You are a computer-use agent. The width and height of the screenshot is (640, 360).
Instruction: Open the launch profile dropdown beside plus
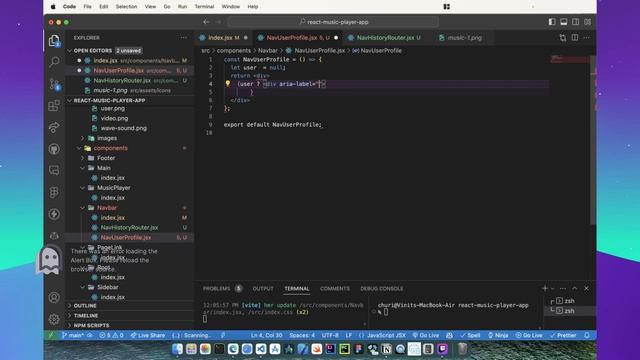click(x=553, y=289)
